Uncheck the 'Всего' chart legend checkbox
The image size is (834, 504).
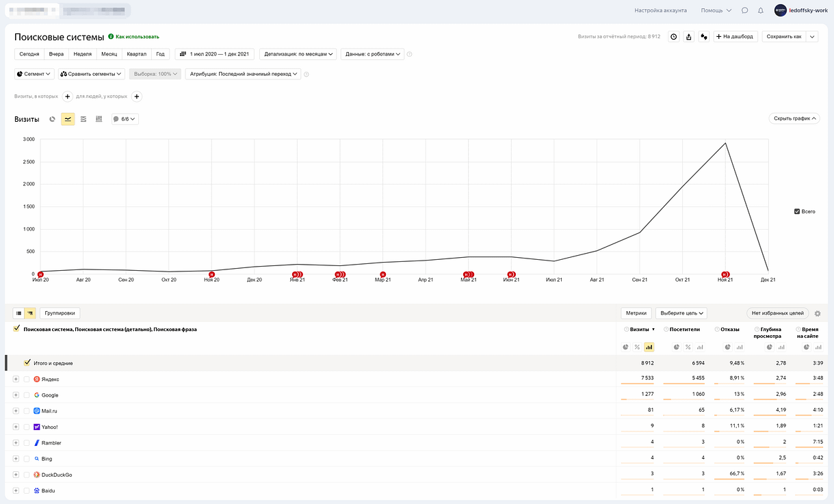(797, 211)
